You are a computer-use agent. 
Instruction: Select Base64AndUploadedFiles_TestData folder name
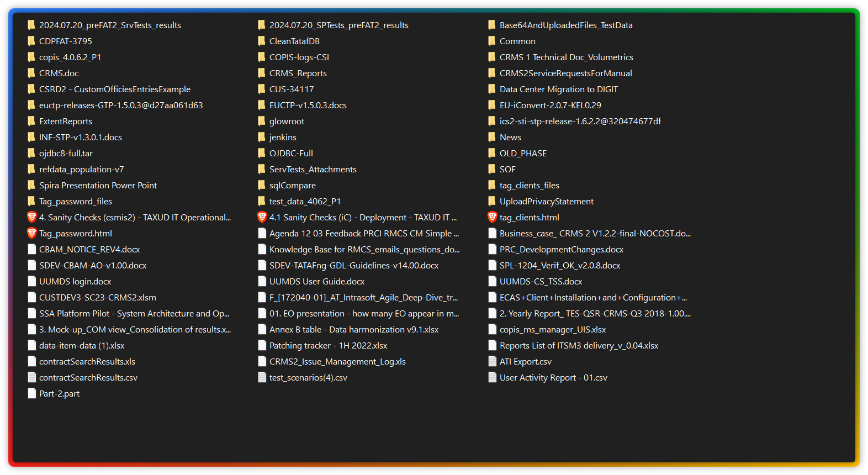click(566, 25)
